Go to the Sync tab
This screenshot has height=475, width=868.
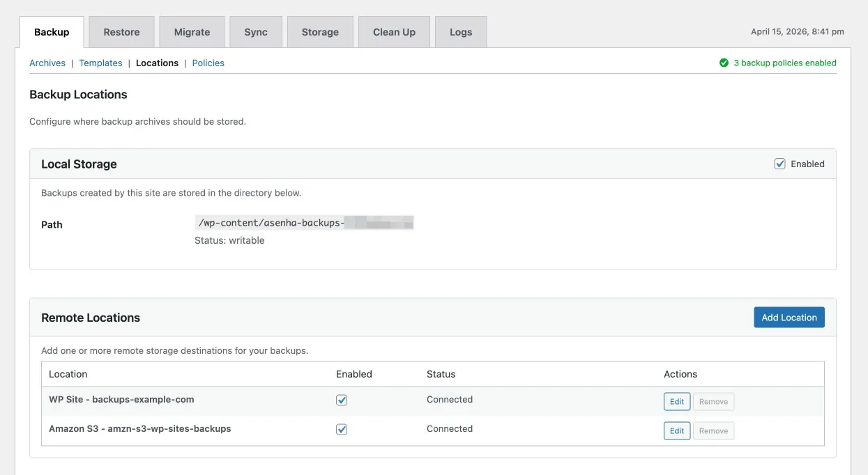point(256,32)
